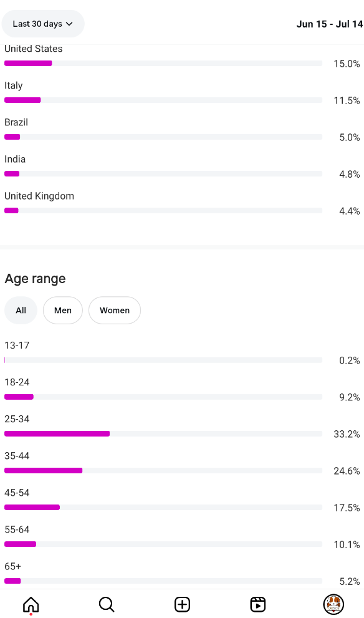Click the 45-54 age range bar
Viewport: 364px width, 618px height.
(x=163, y=507)
